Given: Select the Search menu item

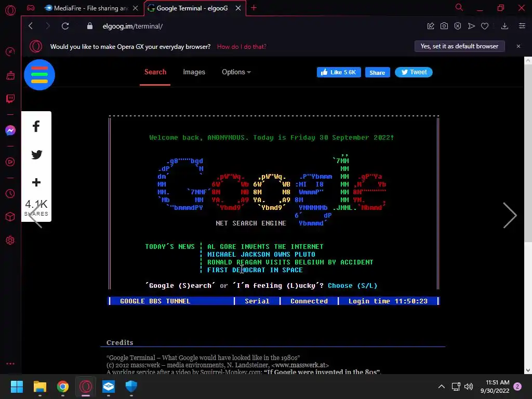Looking at the screenshot, I should [x=155, y=72].
